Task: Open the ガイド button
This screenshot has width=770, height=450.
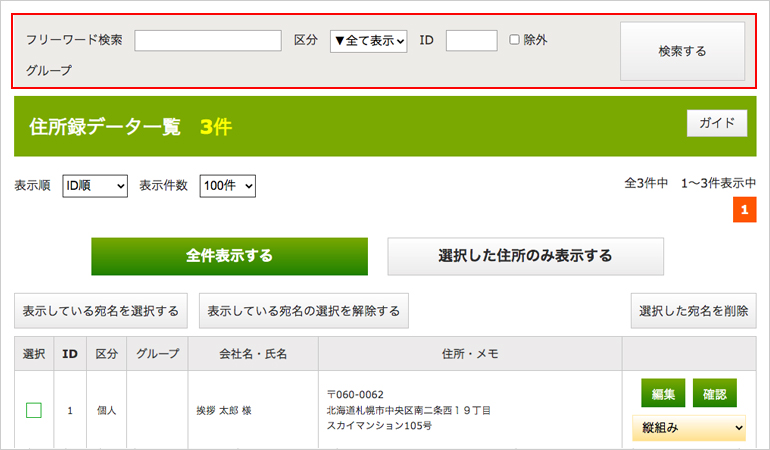Action: (716, 123)
